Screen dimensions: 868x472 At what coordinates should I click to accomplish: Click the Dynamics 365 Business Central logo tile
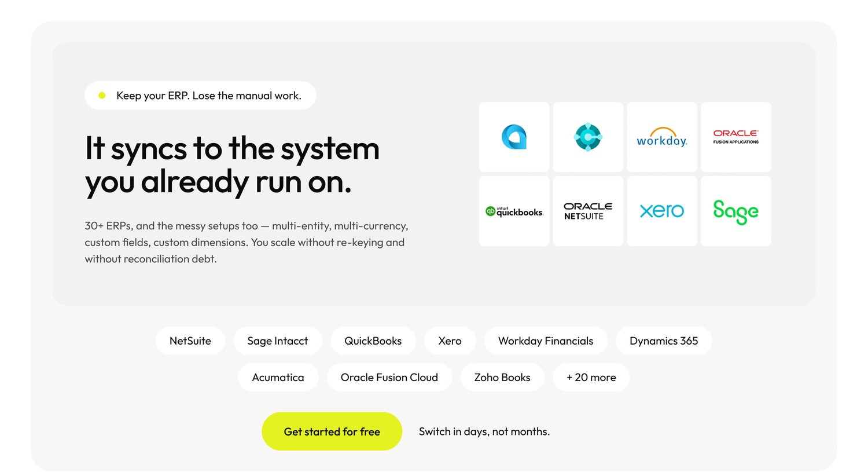pos(588,137)
